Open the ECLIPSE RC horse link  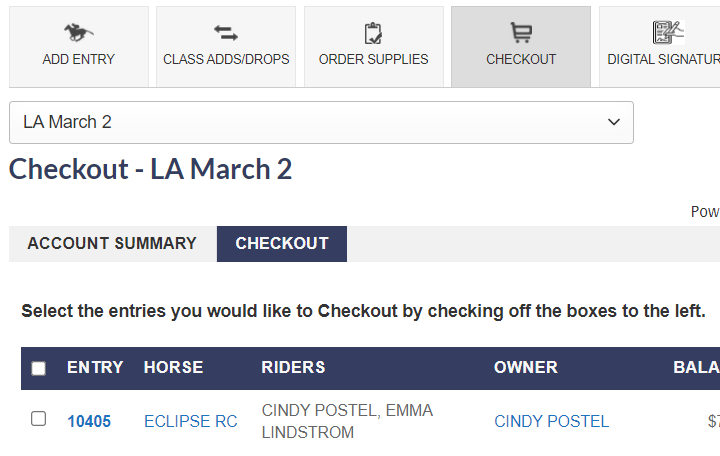tap(191, 422)
